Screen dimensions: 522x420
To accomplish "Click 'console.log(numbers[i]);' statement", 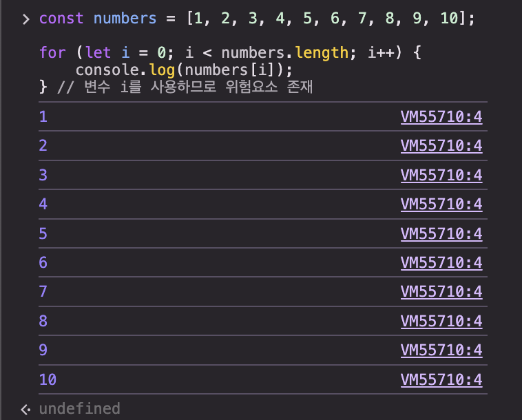I will click(184, 70).
